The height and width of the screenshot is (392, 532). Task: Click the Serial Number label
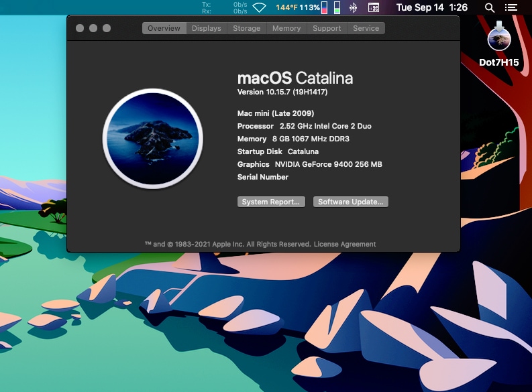point(262,177)
